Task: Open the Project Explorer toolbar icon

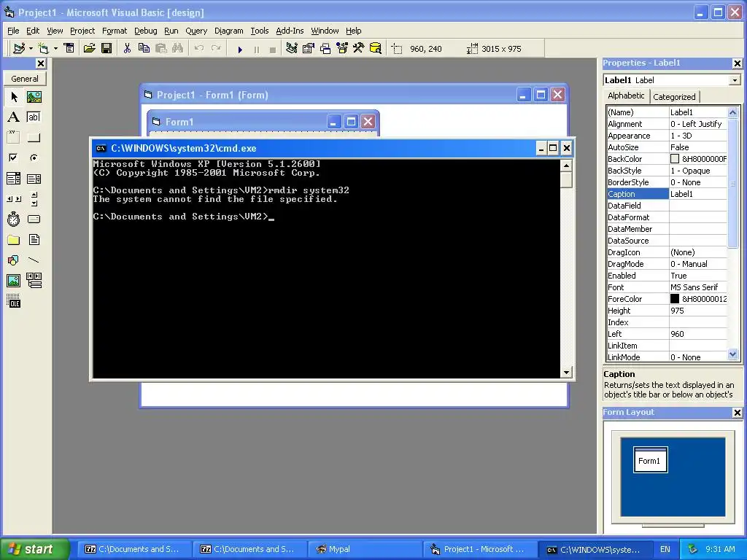Action: (292, 48)
